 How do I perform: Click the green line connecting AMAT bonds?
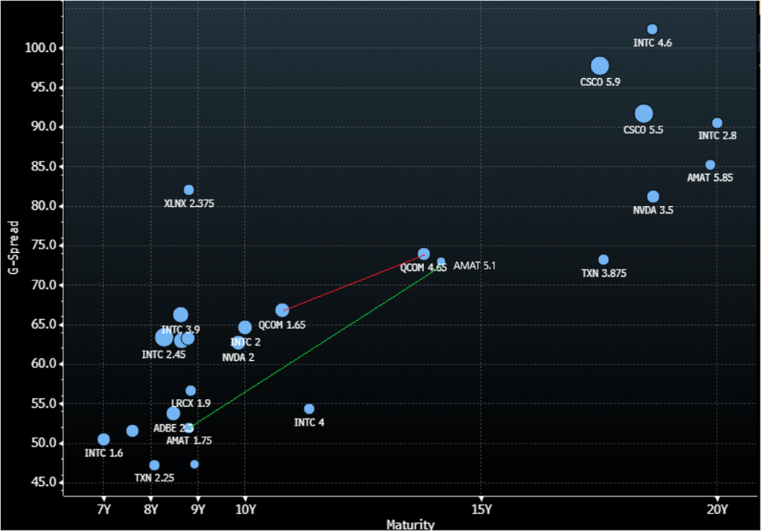click(313, 346)
